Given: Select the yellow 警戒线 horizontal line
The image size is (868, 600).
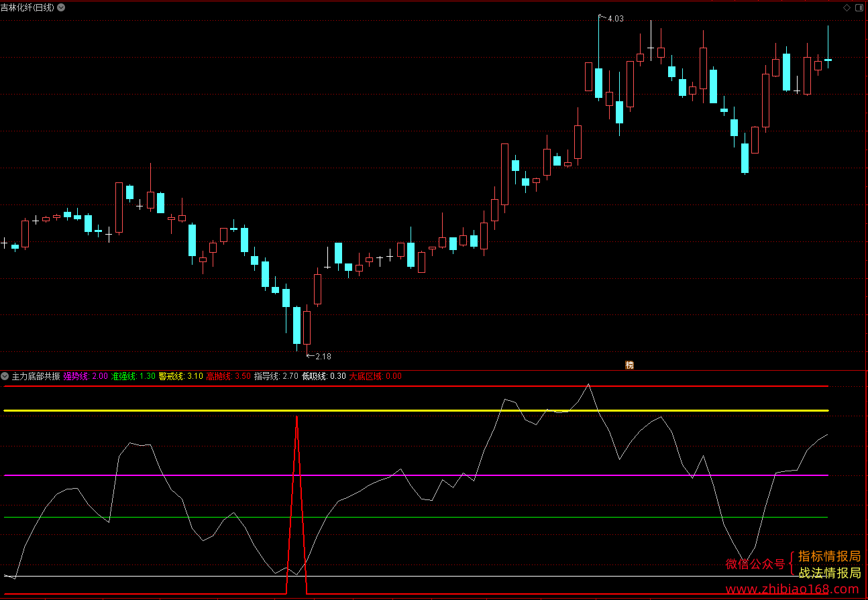Looking at the screenshot, I should point(416,410).
